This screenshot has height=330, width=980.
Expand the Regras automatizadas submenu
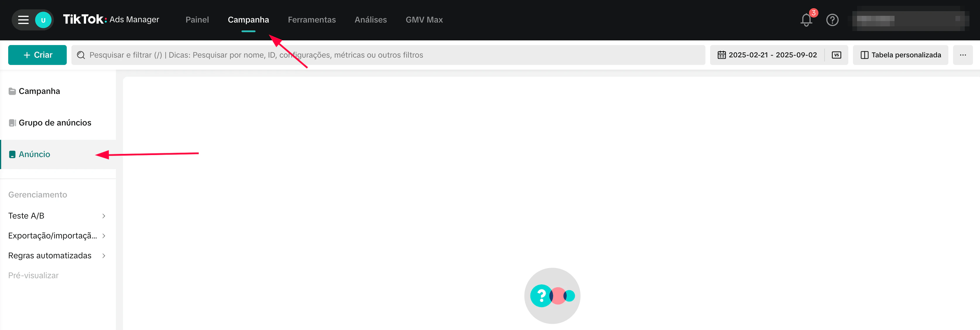(x=57, y=255)
